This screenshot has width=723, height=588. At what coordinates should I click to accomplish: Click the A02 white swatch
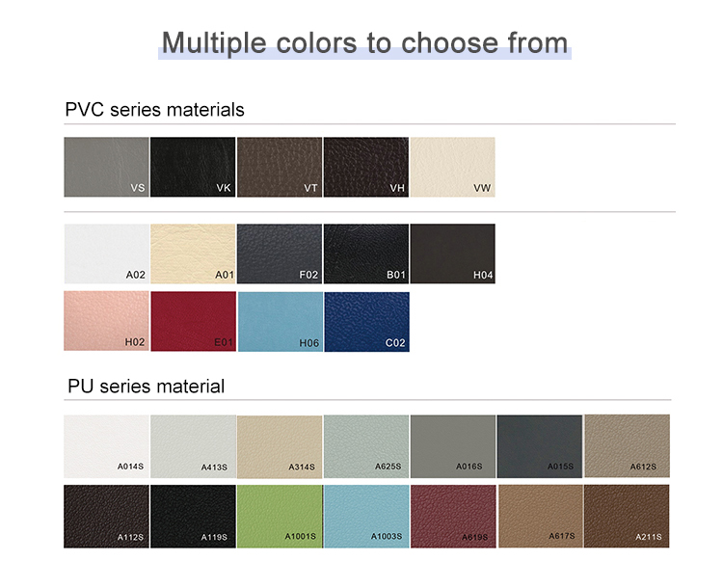point(106,254)
